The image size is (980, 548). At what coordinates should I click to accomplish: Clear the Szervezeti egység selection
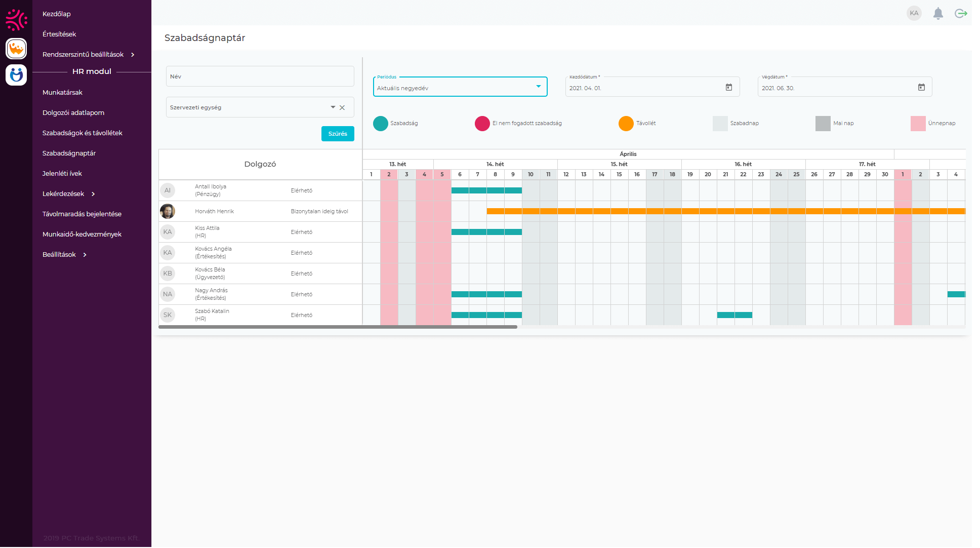pos(342,108)
